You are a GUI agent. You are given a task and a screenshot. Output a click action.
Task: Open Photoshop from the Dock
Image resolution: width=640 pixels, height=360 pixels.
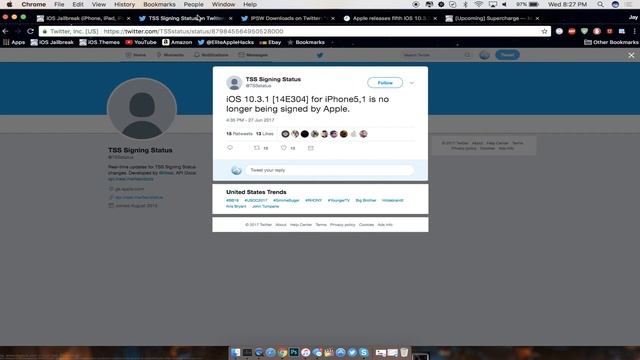pyautogui.click(x=294, y=352)
